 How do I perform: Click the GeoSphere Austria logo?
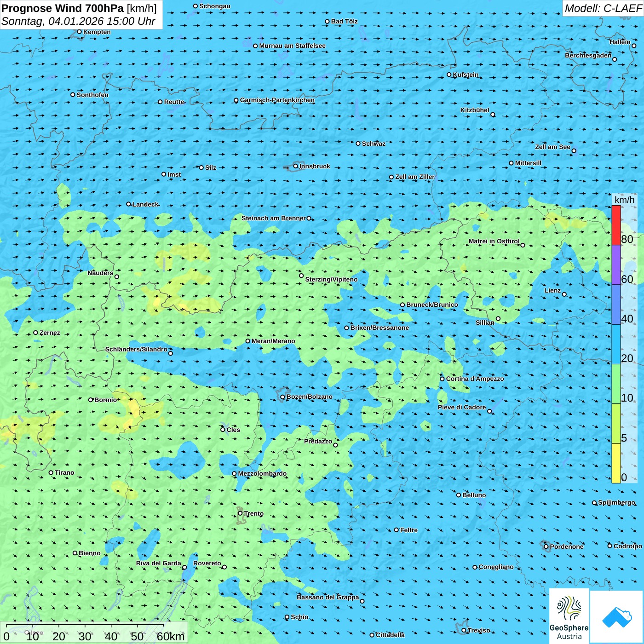tap(569, 617)
